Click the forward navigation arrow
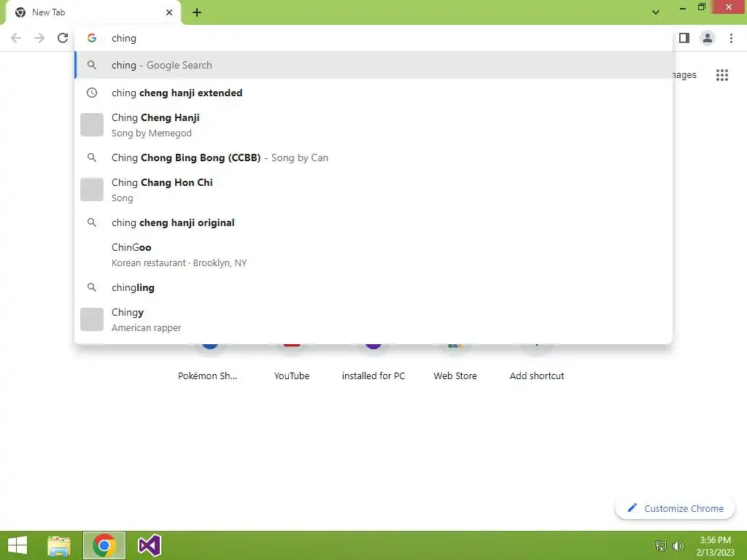The image size is (747, 560). point(39,38)
